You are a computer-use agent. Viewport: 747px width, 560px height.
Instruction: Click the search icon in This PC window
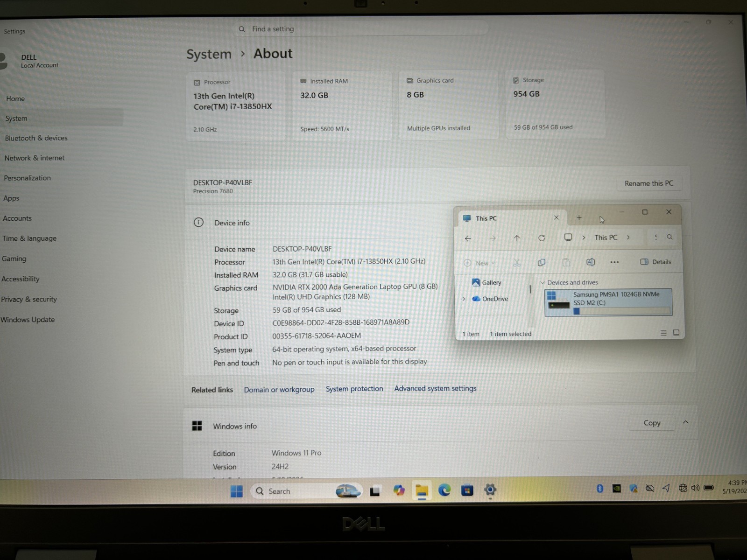tap(669, 237)
